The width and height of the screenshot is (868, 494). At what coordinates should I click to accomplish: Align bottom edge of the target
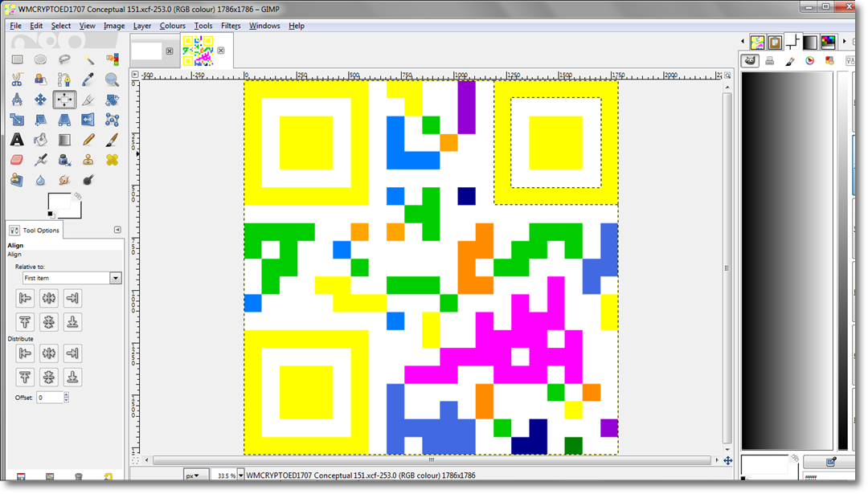coord(72,321)
